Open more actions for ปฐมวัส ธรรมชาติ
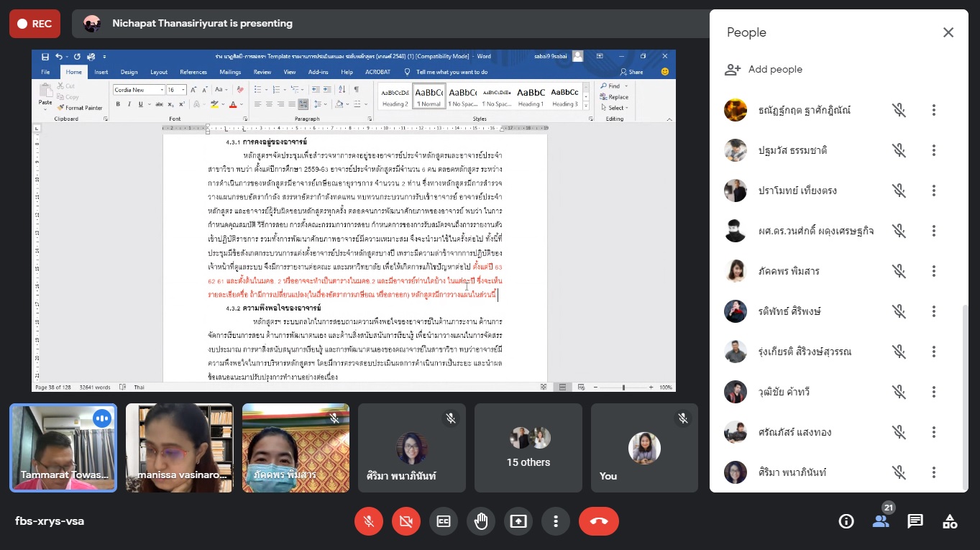This screenshot has width=980, height=550. (x=934, y=150)
